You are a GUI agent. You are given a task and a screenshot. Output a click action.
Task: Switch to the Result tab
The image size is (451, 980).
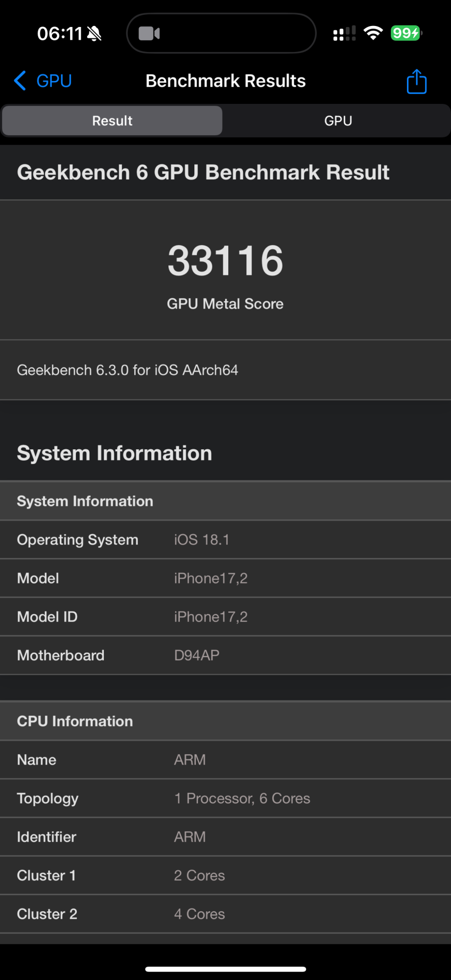point(112,121)
